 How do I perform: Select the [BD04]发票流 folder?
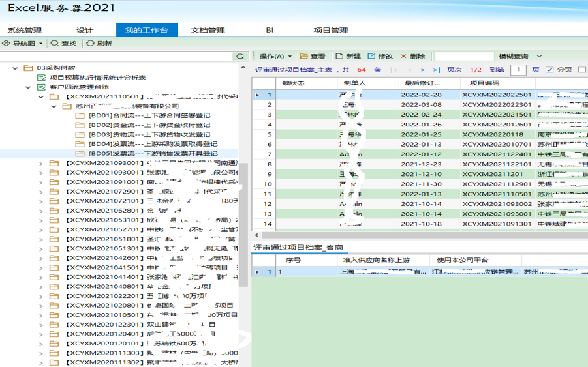[x=147, y=144]
